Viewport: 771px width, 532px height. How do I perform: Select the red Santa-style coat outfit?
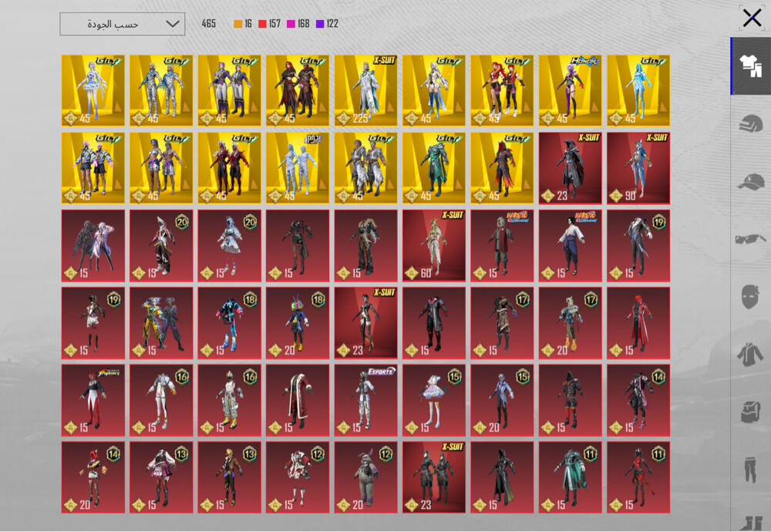tap(298, 400)
